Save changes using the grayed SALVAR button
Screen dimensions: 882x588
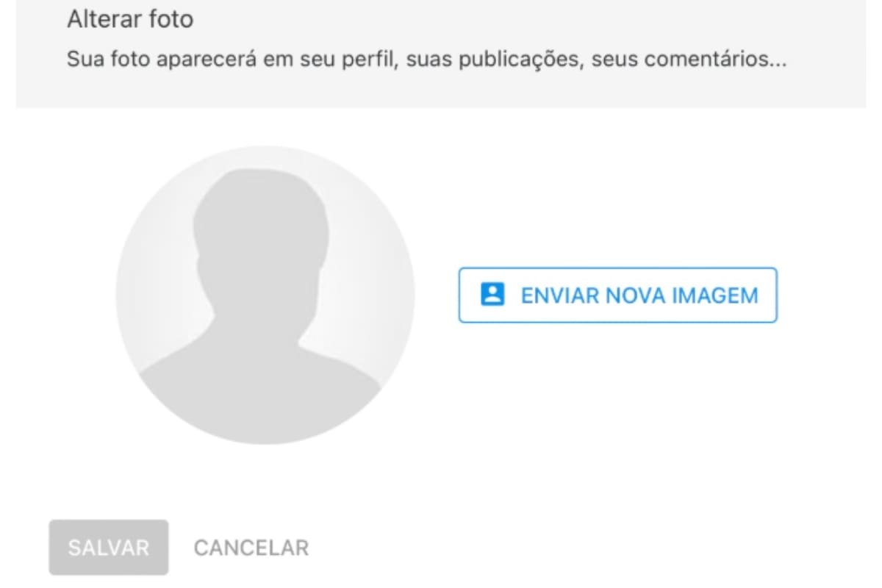pos(109,548)
